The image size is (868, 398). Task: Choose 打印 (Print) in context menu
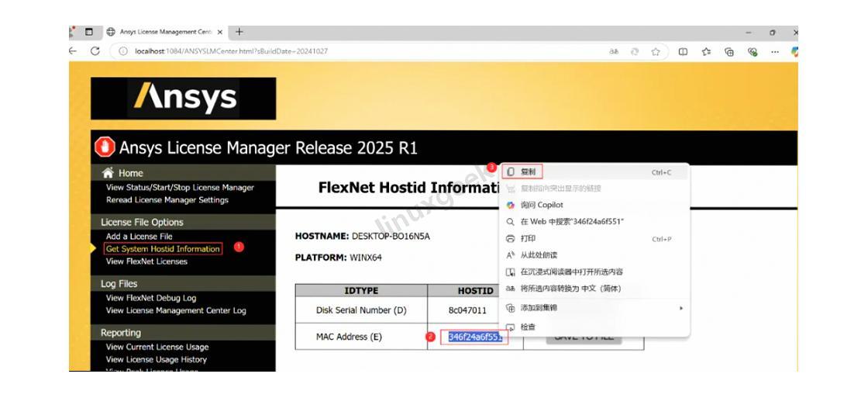(x=594, y=238)
